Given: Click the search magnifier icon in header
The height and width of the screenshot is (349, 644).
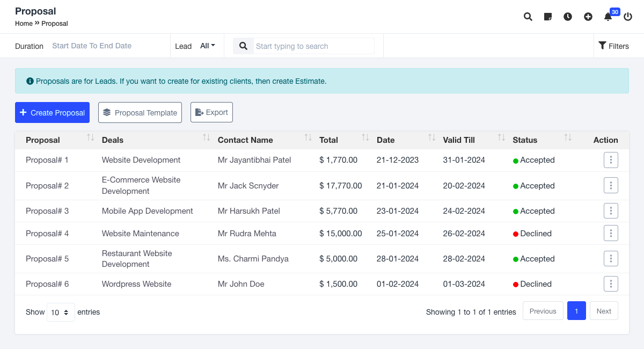Looking at the screenshot, I should click(528, 17).
